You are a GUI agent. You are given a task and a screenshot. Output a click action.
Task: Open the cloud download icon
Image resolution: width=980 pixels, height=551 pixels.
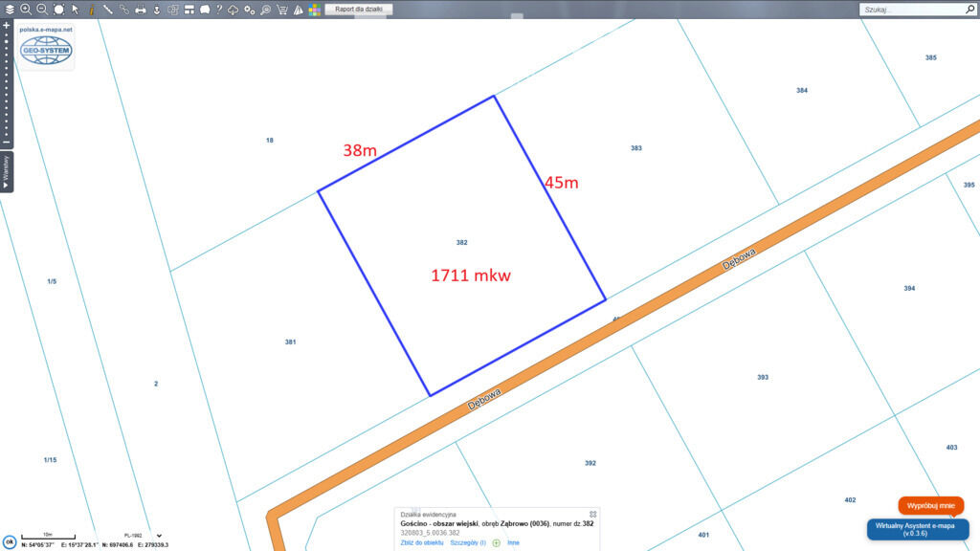coord(234,10)
